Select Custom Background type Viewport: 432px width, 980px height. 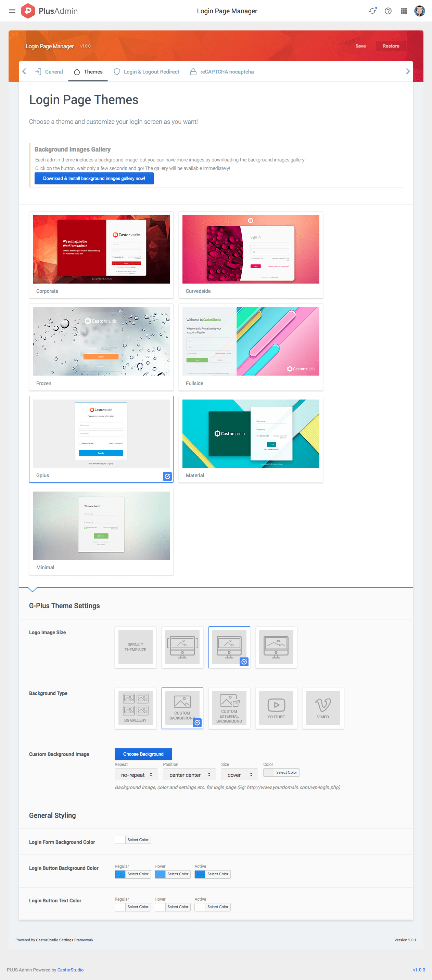182,708
